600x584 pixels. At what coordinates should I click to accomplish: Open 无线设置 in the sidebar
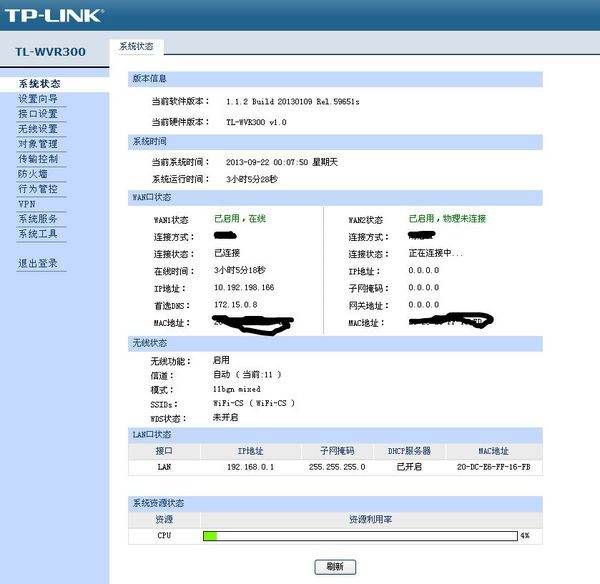(x=38, y=129)
